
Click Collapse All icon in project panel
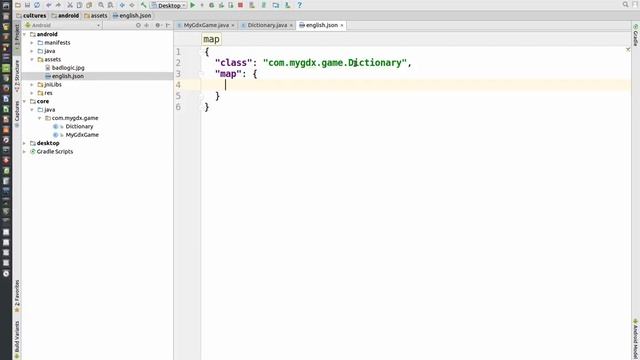pos(147,25)
